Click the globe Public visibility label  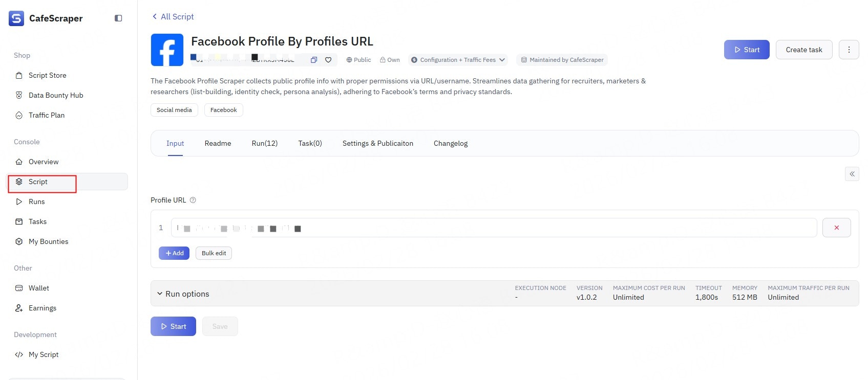[358, 60]
